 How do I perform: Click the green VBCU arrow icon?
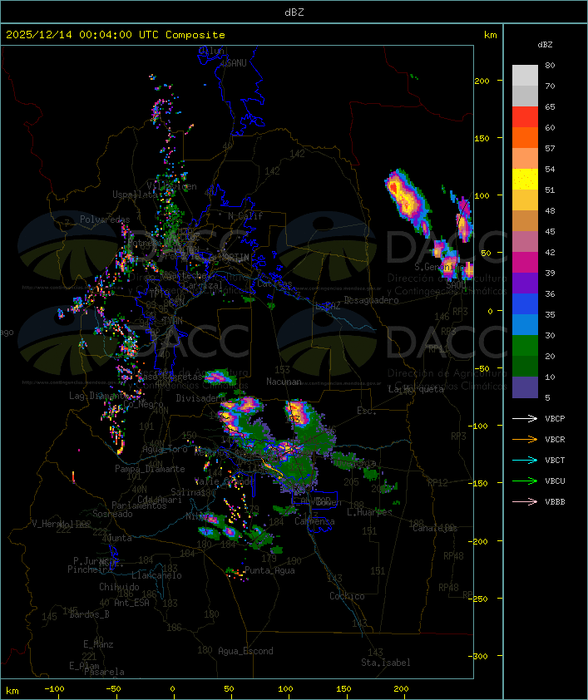pyautogui.click(x=525, y=481)
